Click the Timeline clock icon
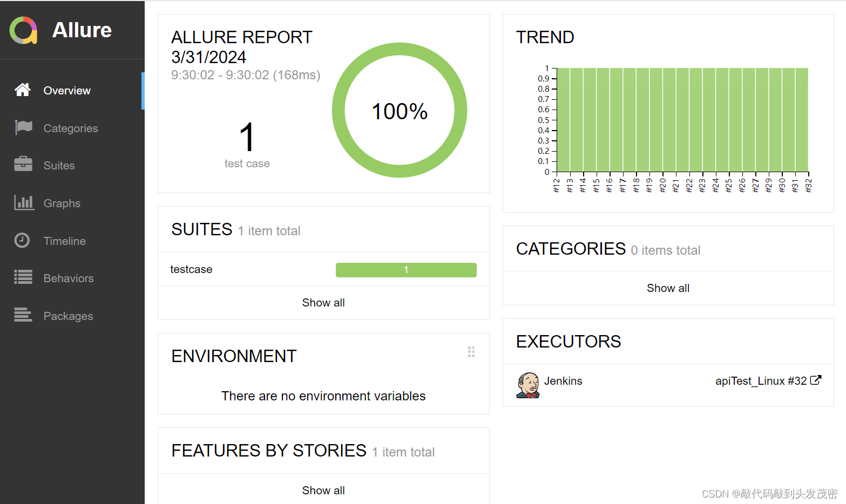This screenshot has width=846, height=504. [22, 240]
